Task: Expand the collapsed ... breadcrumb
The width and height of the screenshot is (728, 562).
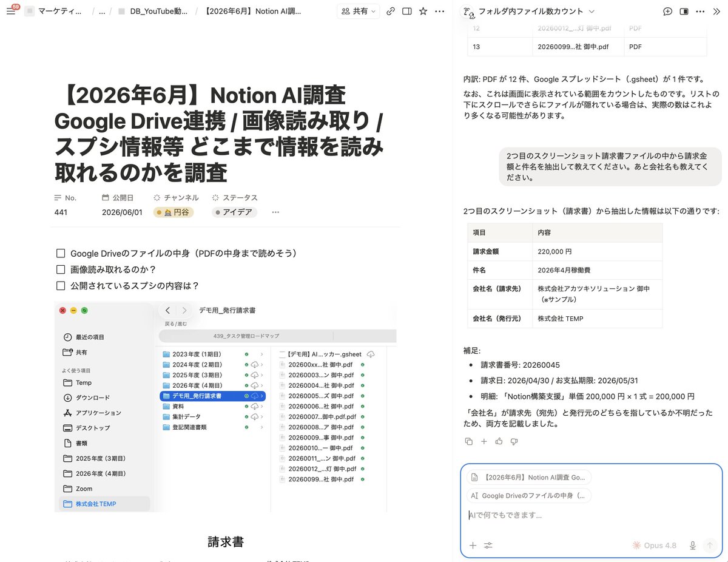Action: (102, 11)
